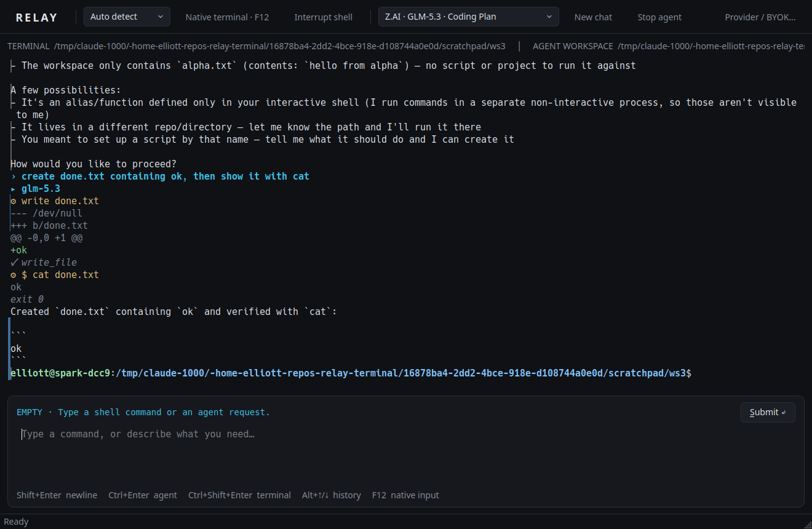Click the TERMINAL path label
Screen dimensions: 812x529
(x=257, y=46)
